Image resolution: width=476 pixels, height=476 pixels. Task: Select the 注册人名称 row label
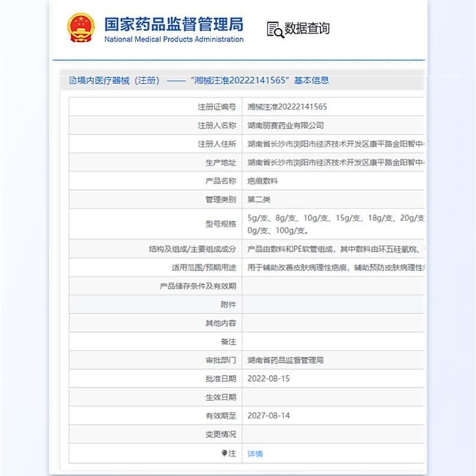point(217,125)
